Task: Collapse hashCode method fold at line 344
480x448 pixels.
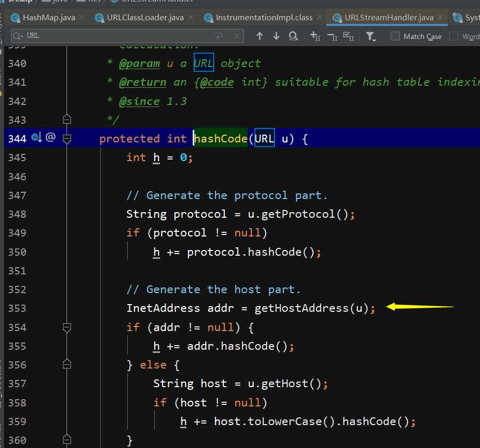Action: (x=66, y=139)
